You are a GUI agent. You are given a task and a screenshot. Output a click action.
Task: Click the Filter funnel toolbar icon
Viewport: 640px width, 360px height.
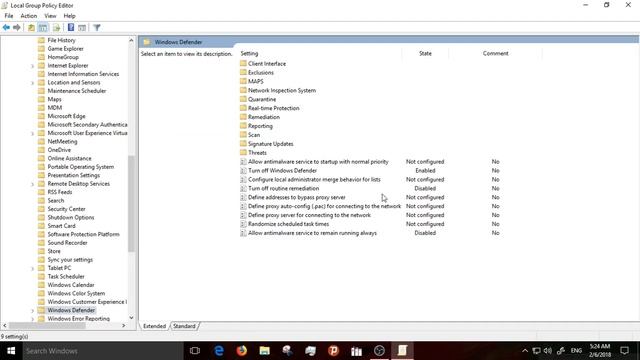97,28
